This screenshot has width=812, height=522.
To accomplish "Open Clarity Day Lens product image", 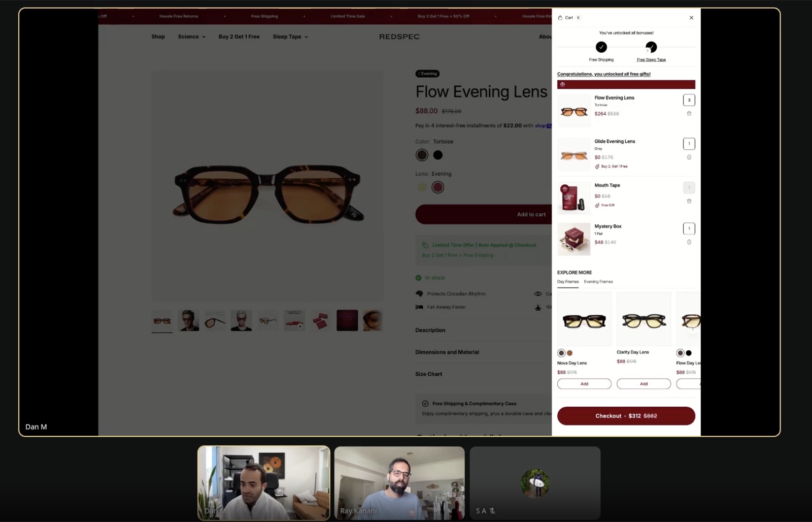I will [x=644, y=319].
